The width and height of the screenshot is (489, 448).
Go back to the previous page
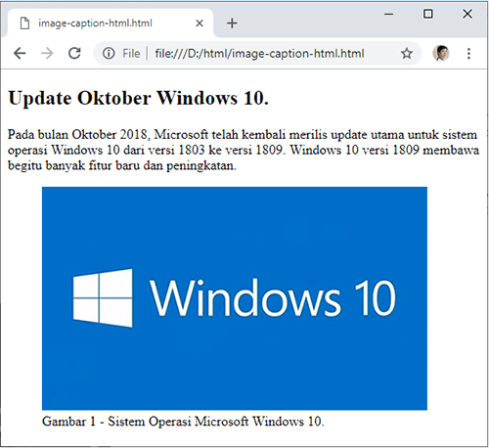(20, 53)
